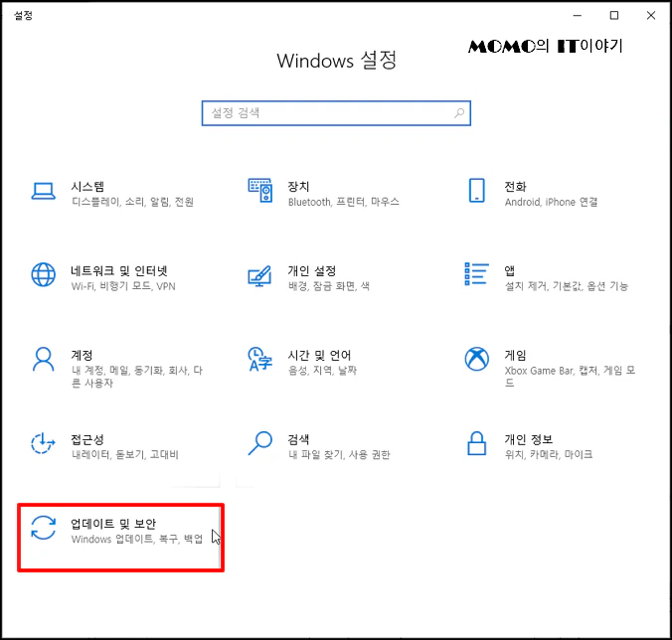Click the 검색 category title
Image resolution: width=672 pixels, height=640 pixels.
[x=298, y=439]
